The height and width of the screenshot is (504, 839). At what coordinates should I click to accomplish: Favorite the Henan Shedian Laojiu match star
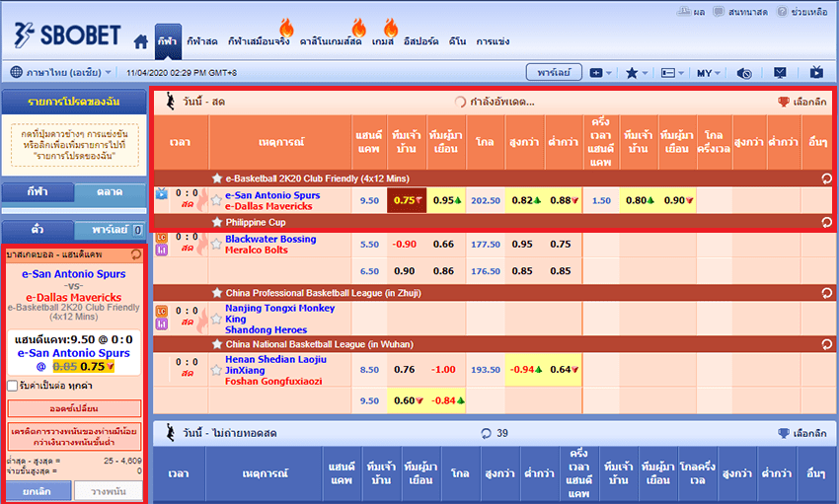[x=216, y=370]
